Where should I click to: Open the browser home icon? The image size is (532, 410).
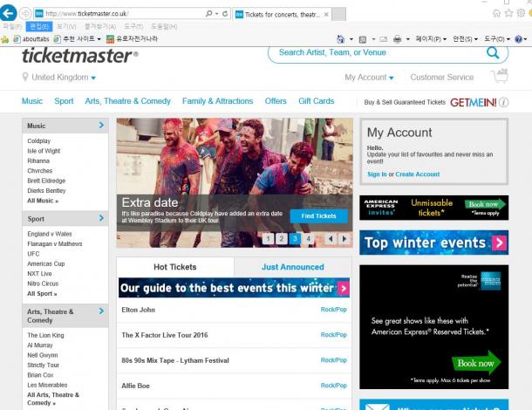pyautogui.click(x=496, y=13)
